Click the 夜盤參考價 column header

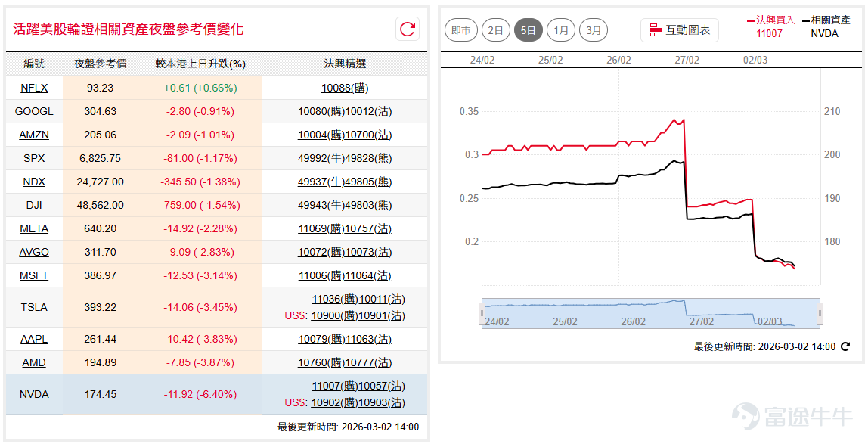[101, 64]
